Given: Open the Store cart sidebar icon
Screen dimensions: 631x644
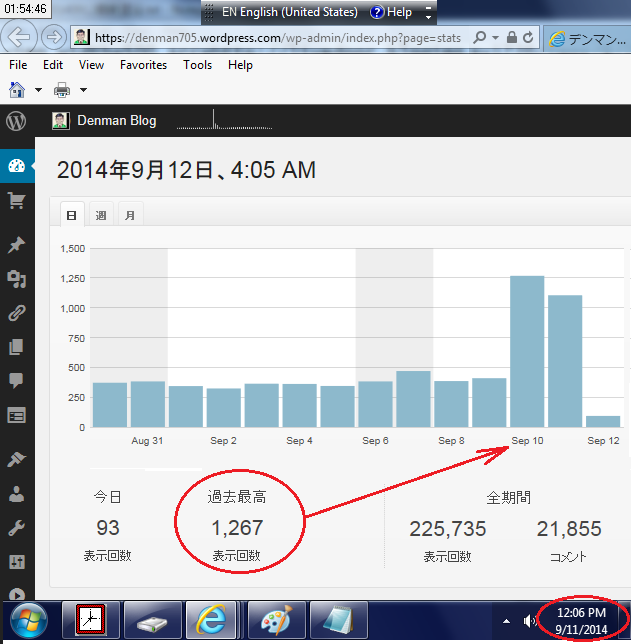Looking at the screenshot, I should point(16,200).
